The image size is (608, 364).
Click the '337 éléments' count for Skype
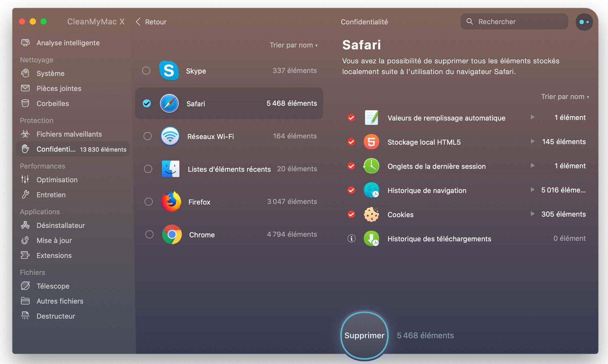click(294, 71)
